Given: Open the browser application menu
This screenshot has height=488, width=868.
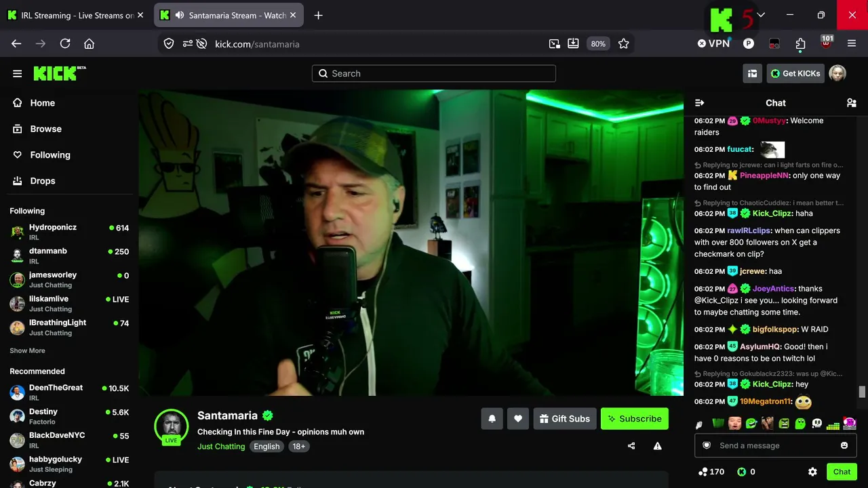Looking at the screenshot, I should click(852, 44).
